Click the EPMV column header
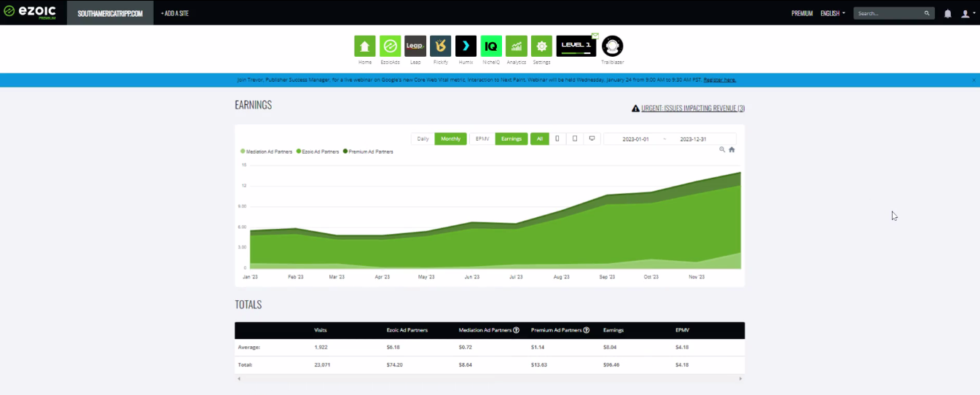This screenshot has height=395, width=980. [x=682, y=330]
